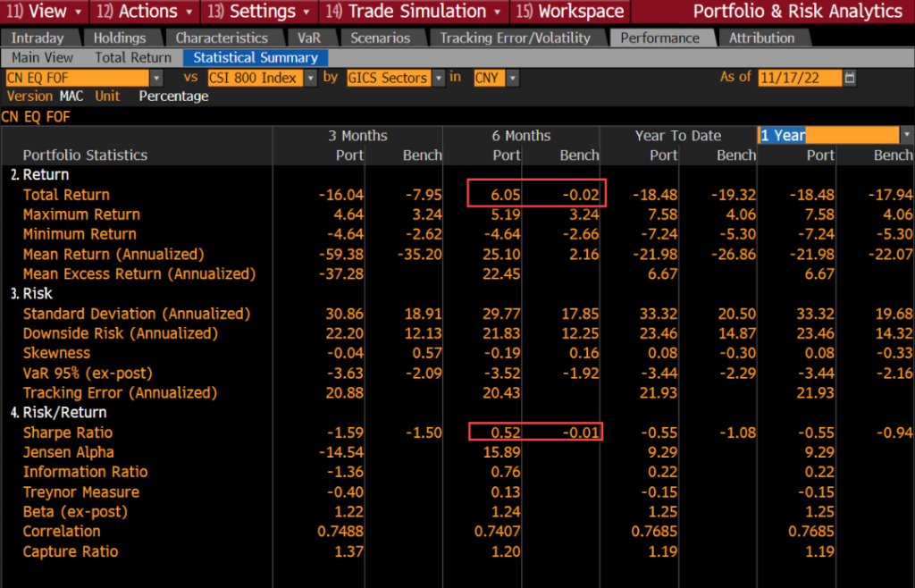This screenshot has width=915, height=588.
Task: Expand the CSI 800 Index benchmark dropdown
Action: click(311, 78)
